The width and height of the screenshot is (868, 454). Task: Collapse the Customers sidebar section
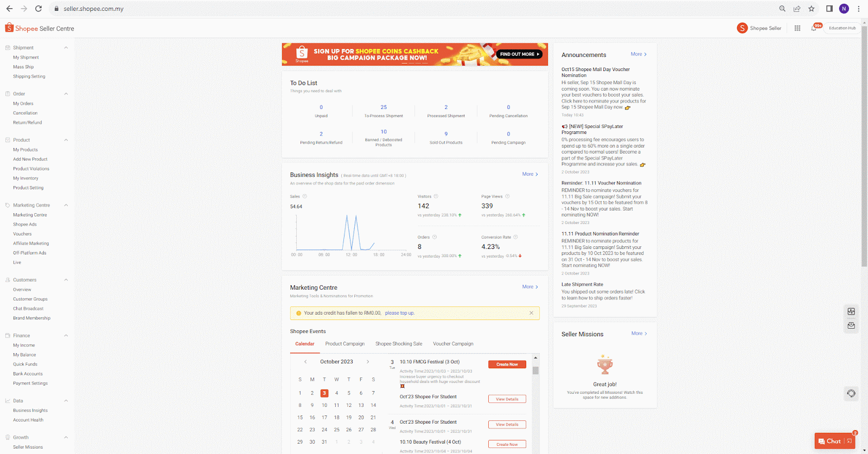coord(66,280)
